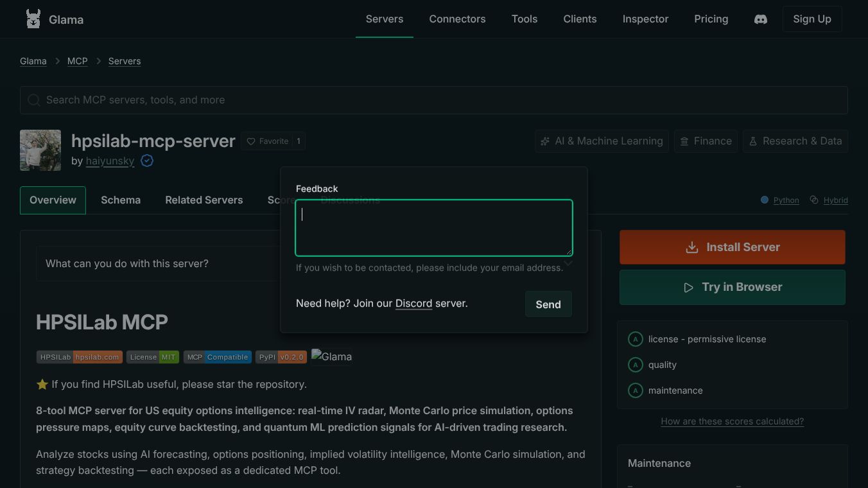
Task: Click the search magnifier icon
Action: coord(34,100)
